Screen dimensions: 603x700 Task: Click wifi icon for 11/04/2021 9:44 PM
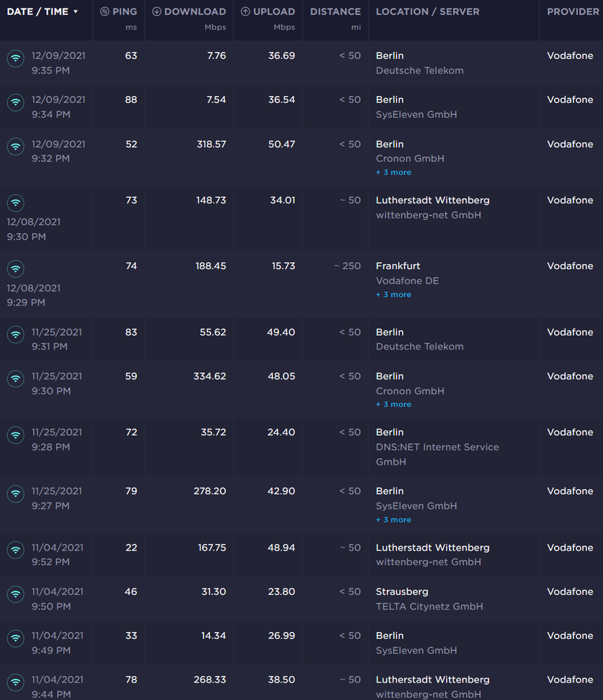coord(15,682)
